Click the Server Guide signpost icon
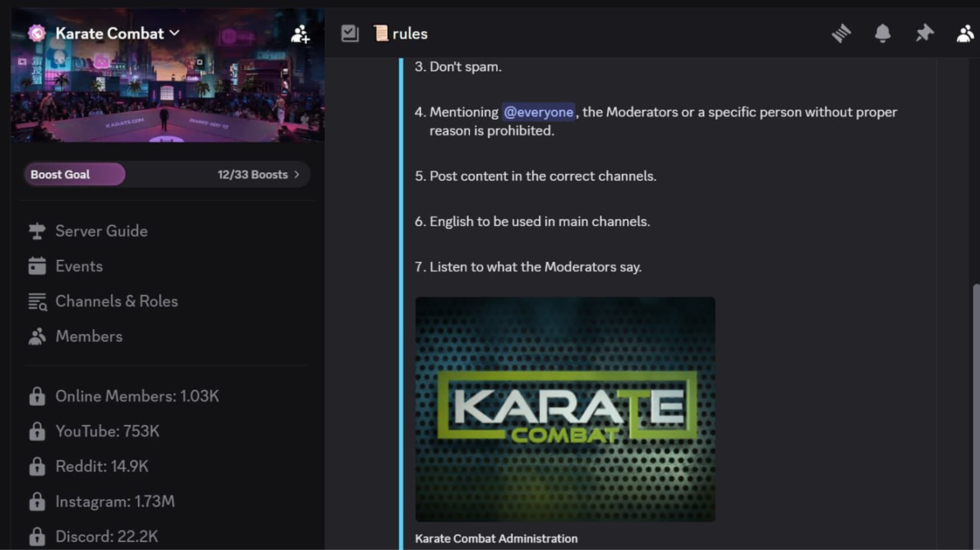This screenshot has width=980, height=550. click(x=37, y=231)
